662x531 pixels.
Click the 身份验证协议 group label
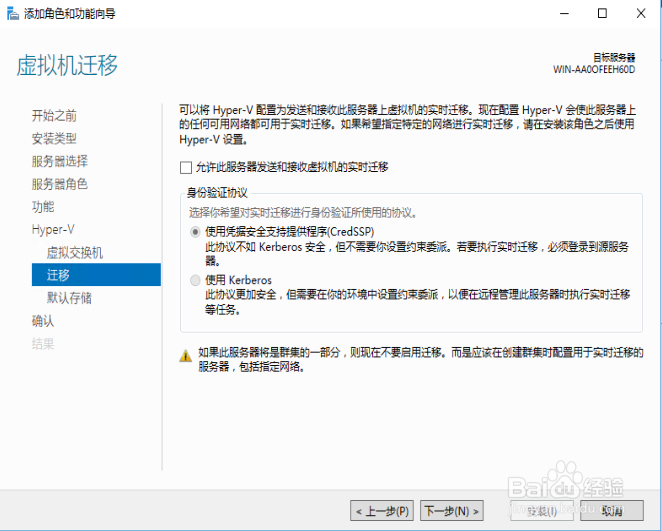coord(217,193)
